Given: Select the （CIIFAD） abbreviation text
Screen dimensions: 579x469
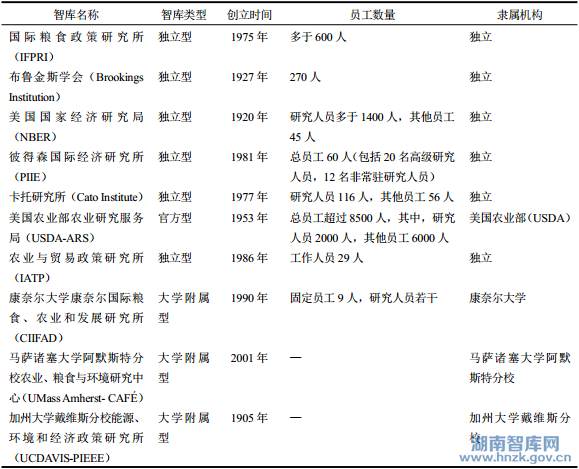Looking at the screenshot, I should click(x=38, y=338).
